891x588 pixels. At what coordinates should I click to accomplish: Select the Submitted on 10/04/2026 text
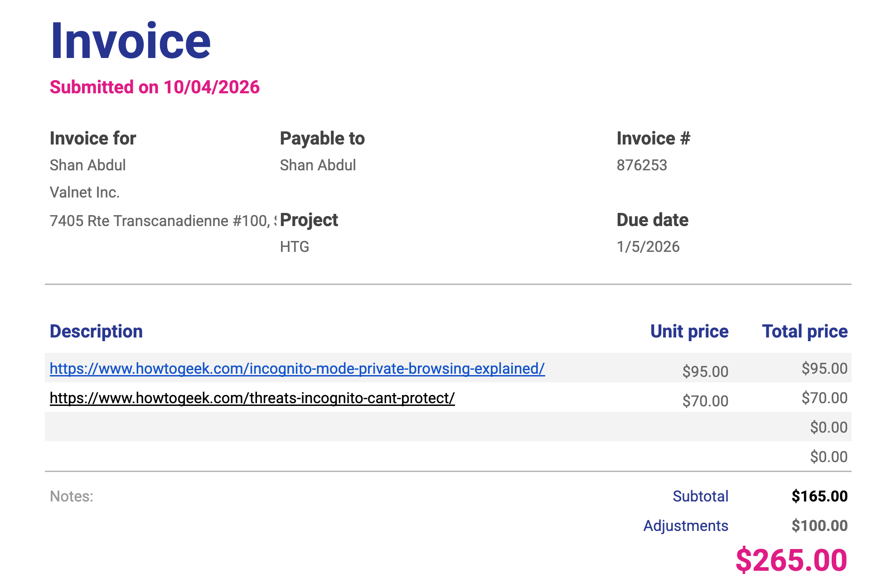(x=155, y=87)
